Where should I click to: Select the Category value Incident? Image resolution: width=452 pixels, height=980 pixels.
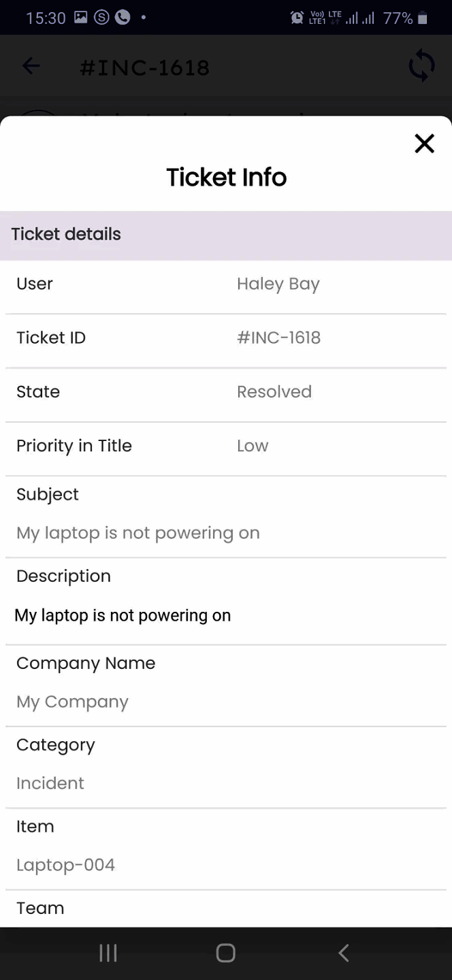50,783
